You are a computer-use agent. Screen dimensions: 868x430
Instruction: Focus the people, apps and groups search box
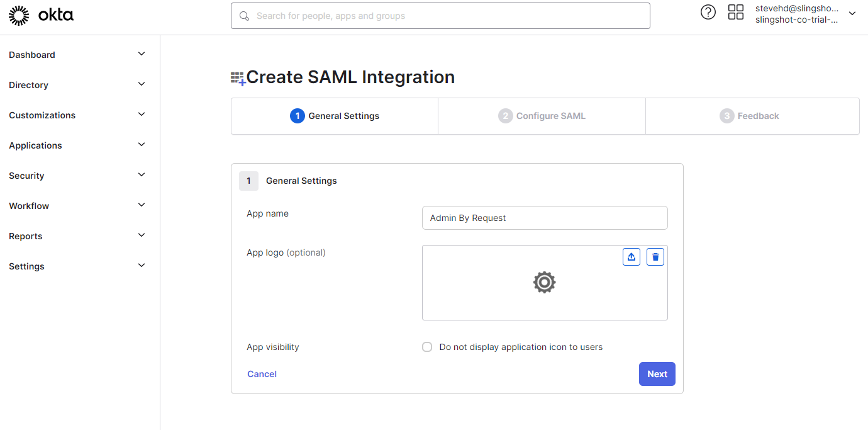440,16
